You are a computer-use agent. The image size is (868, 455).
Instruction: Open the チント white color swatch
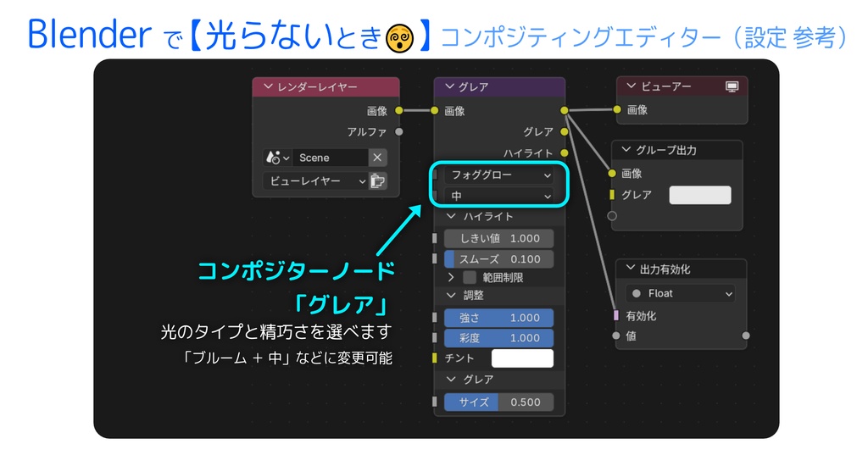522,358
